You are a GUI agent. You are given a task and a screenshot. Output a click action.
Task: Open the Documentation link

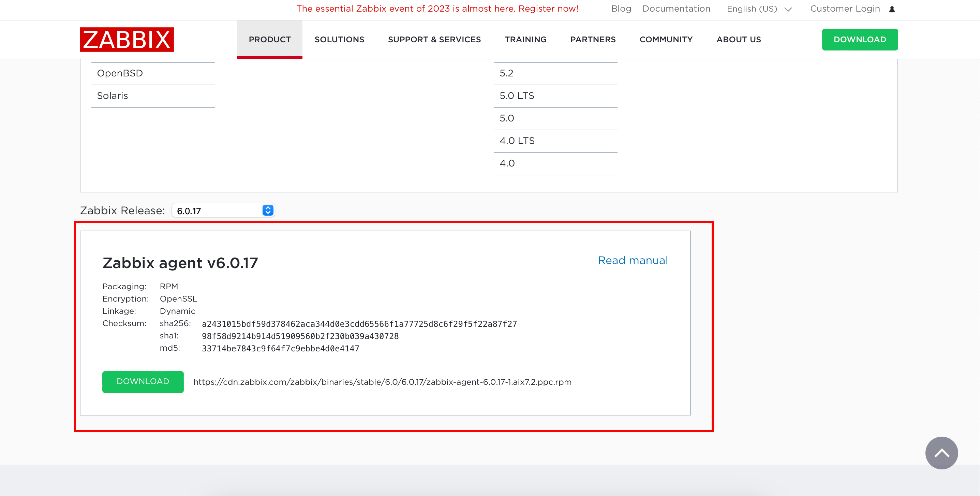[x=676, y=9]
